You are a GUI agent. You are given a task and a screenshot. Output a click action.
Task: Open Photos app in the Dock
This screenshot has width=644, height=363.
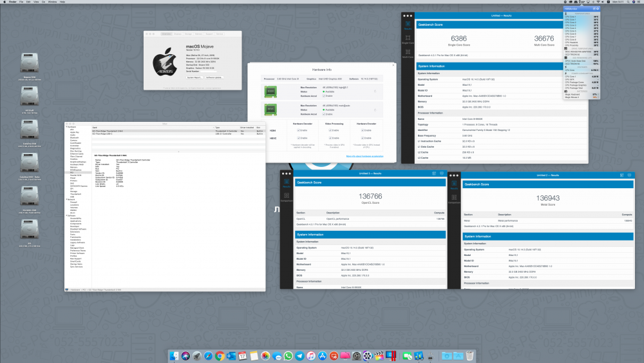pyautogui.click(x=265, y=356)
